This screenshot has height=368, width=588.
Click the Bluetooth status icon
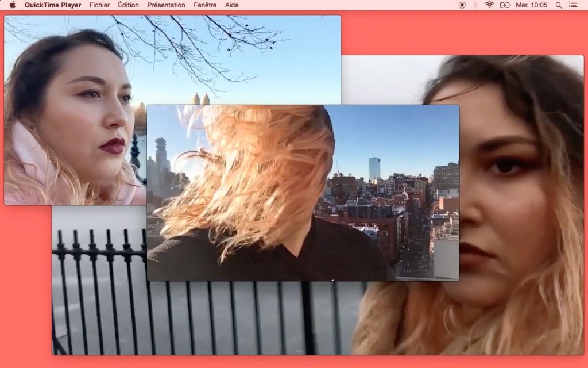[475, 5]
